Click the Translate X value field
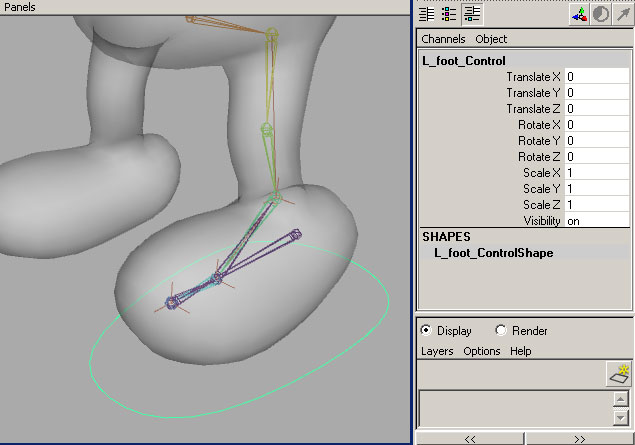 click(x=597, y=76)
